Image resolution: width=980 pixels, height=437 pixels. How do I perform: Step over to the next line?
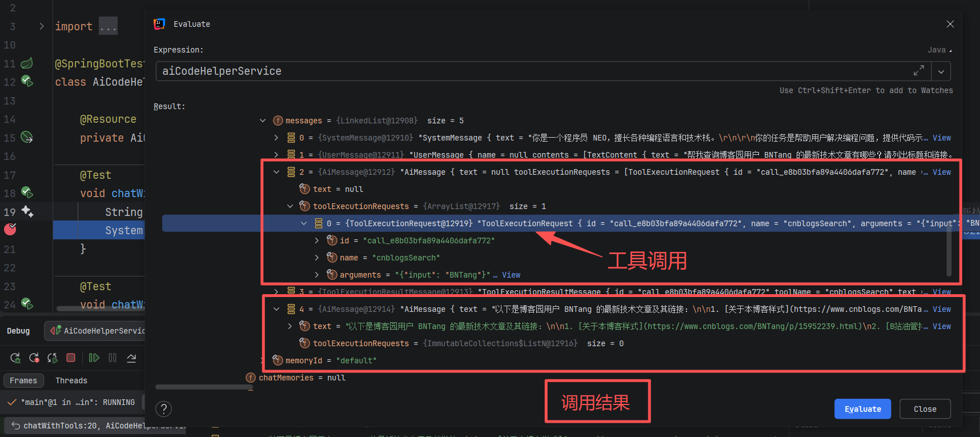click(131, 358)
